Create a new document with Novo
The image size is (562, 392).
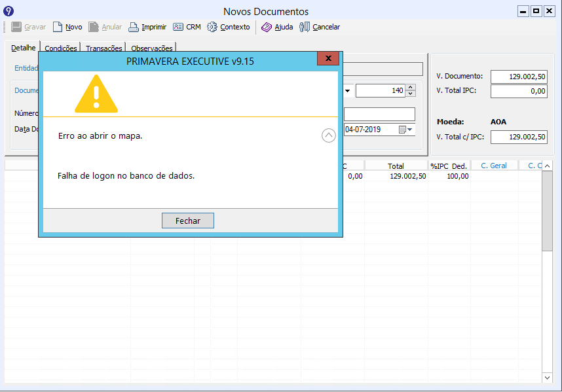coord(58,27)
